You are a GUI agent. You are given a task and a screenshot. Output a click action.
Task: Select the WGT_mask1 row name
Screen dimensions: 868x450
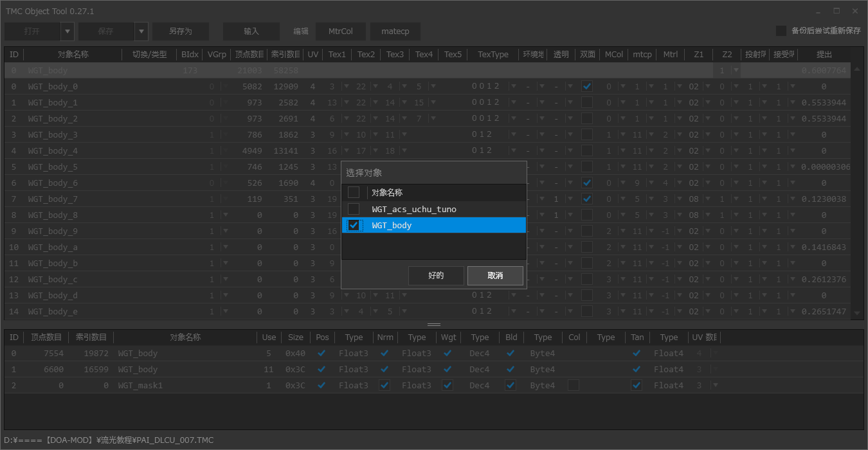click(140, 385)
